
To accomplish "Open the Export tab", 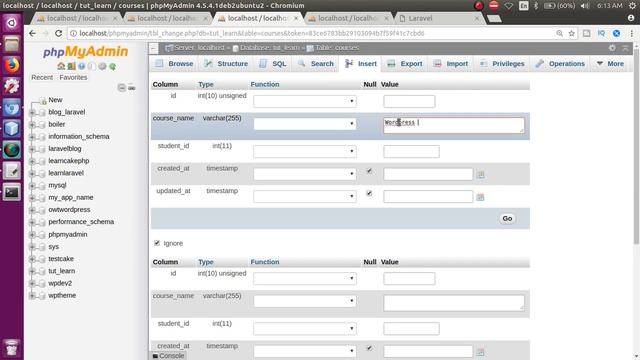I will click(x=405, y=64).
